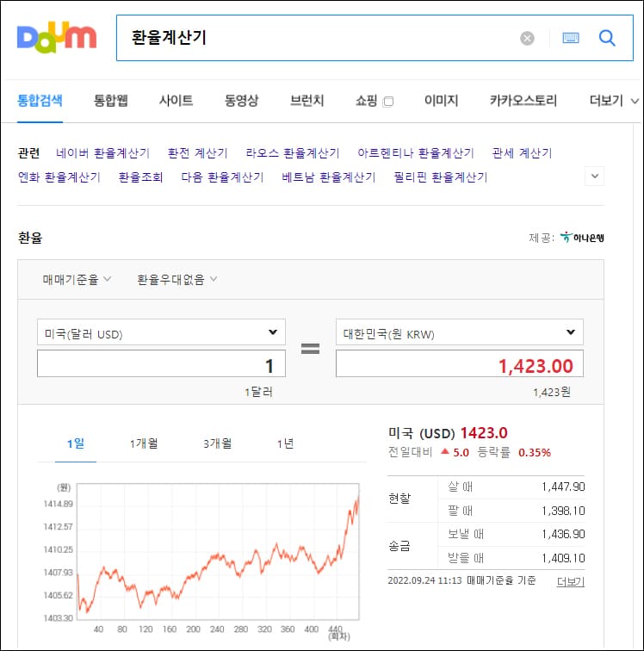Open related search 네이버 환율계산기

(102, 153)
